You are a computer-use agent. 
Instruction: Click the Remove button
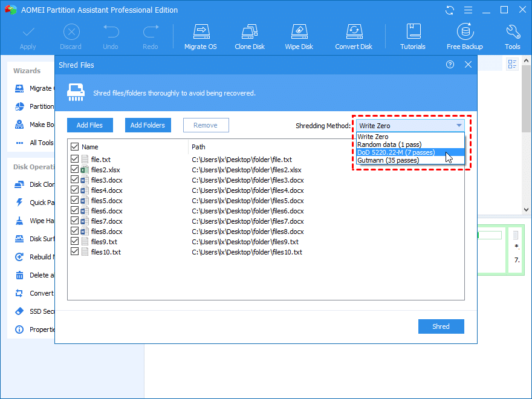pos(206,125)
